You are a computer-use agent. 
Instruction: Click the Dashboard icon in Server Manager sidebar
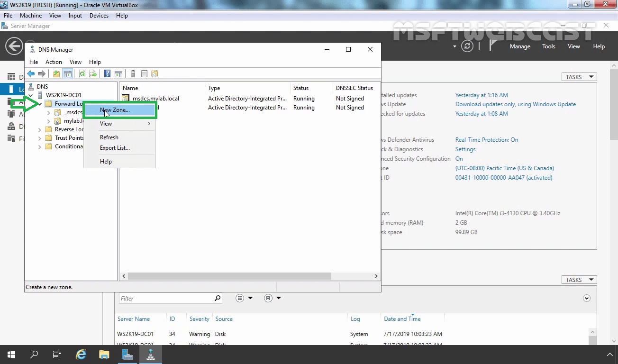tap(11, 77)
